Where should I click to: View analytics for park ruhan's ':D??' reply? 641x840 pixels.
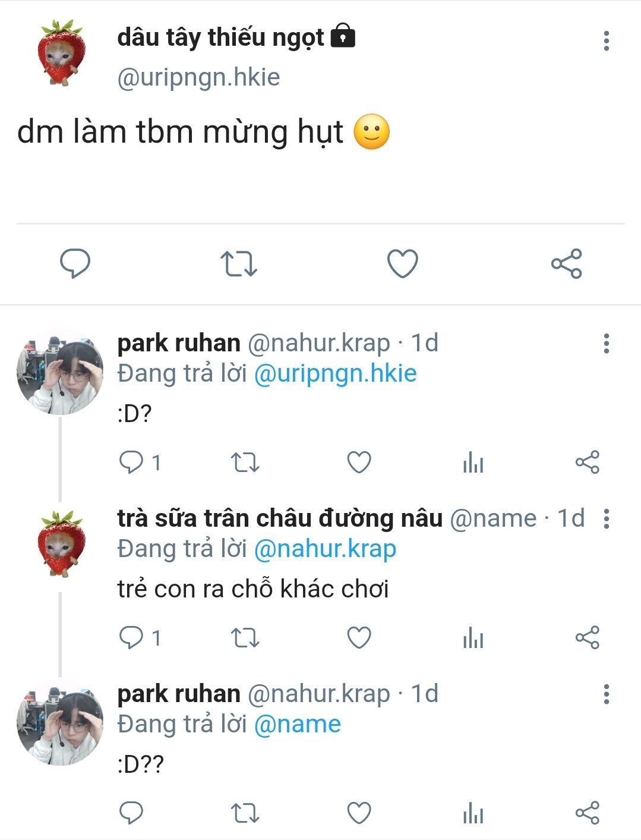coord(473,813)
